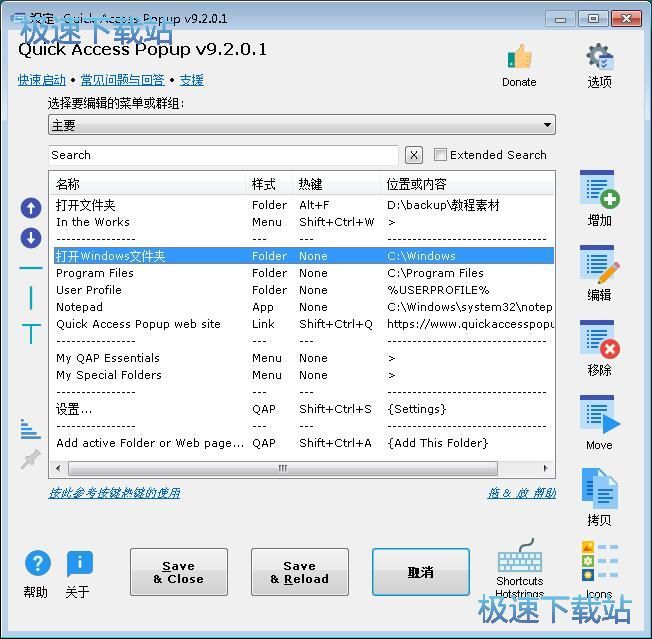652x639 pixels.
Task: Open the hotkey usage reference link
Action: coord(114,493)
